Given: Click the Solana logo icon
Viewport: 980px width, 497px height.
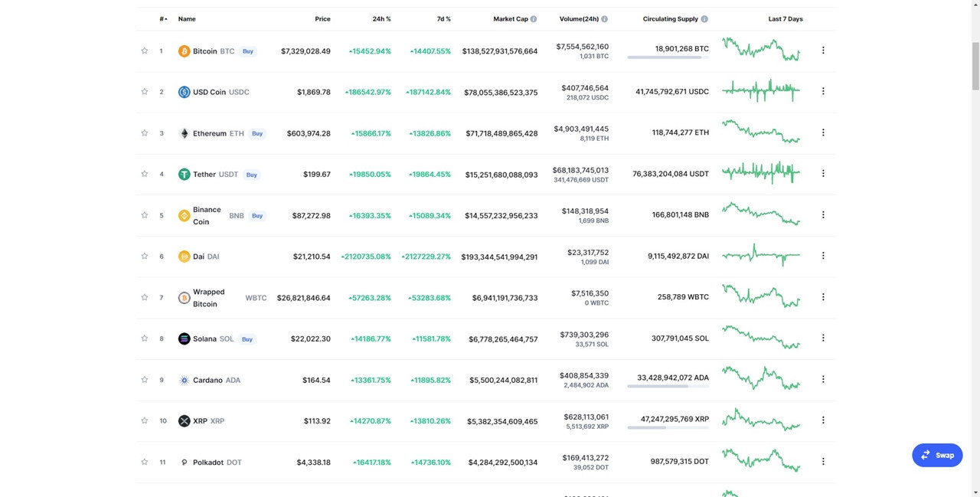Looking at the screenshot, I should [184, 338].
